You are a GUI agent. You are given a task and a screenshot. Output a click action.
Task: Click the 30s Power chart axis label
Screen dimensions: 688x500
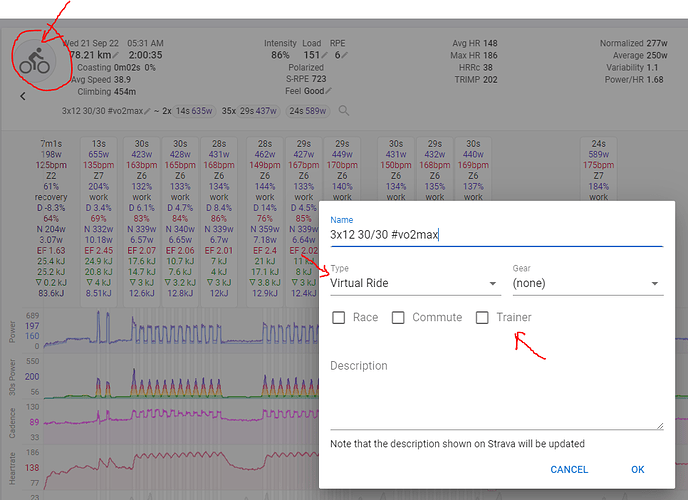tap(12, 377)
